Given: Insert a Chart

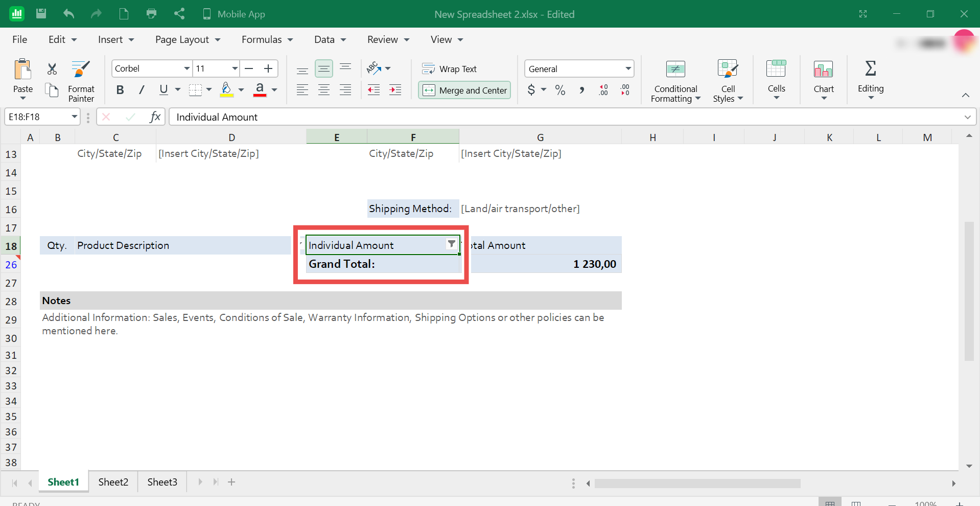Looking at the screenshot, I should [x=824, y=80].
